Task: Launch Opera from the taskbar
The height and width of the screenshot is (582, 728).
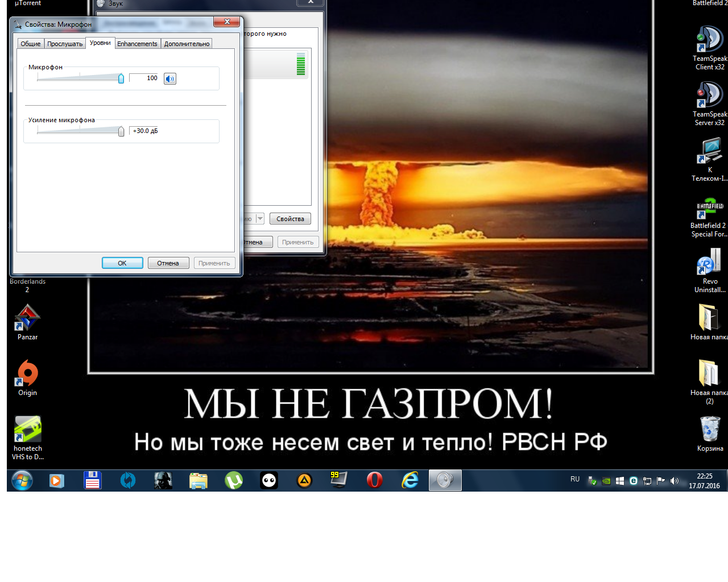Action: tap(374, 481)
